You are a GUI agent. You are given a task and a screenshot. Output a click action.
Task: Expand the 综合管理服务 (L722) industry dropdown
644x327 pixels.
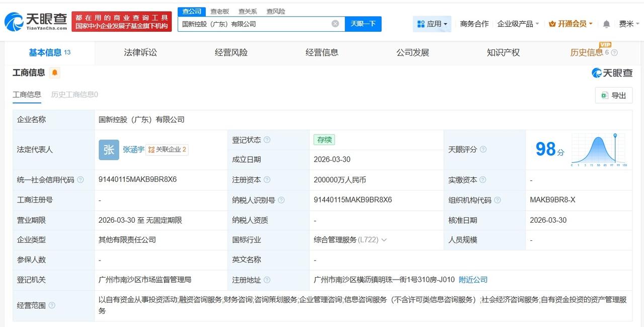point(384,240)
